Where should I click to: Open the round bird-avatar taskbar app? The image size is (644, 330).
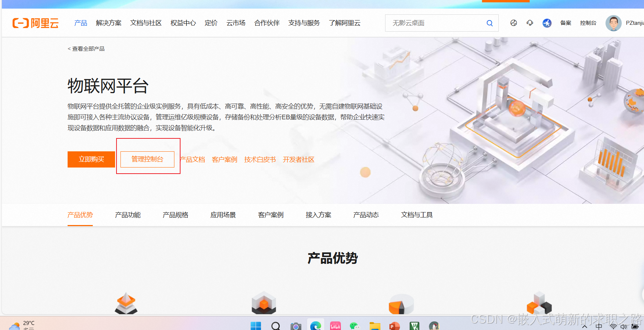pyautogui.click(x=434, y=326)
